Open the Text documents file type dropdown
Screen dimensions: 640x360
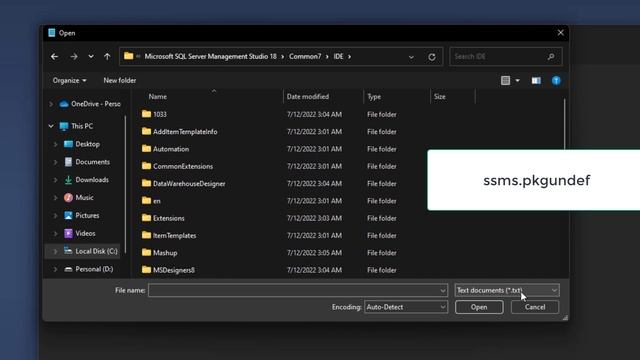(507, 290)
